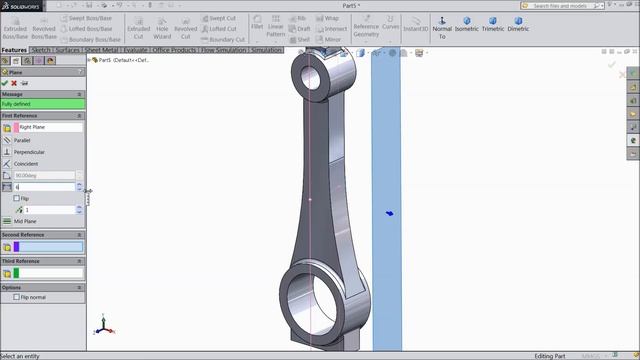Enable the Flip checkbox
Viewport: 640px width, 360px height.
point(16,198)
